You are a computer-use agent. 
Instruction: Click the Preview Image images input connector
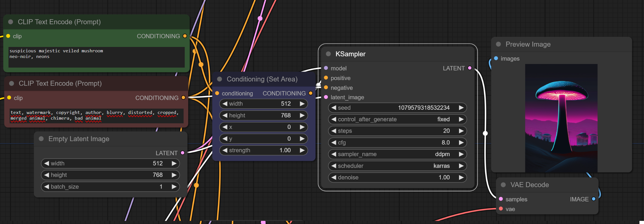tap(496, 59)
